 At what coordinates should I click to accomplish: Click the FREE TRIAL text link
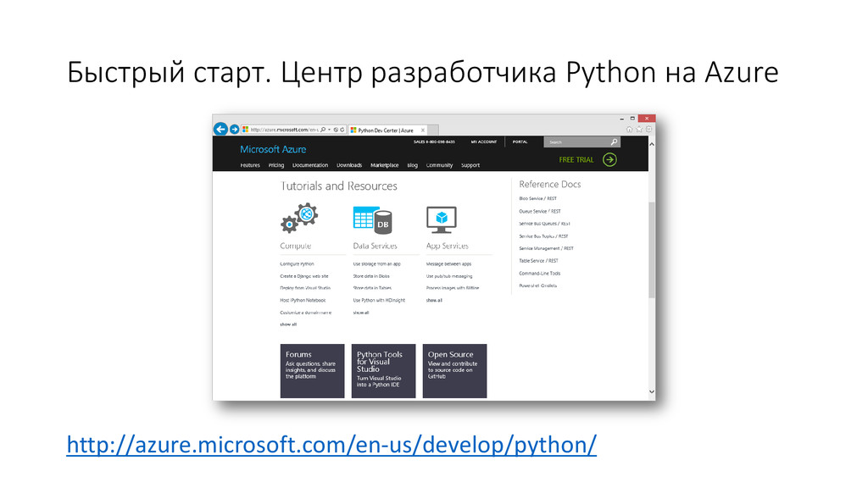pos(576,160)
